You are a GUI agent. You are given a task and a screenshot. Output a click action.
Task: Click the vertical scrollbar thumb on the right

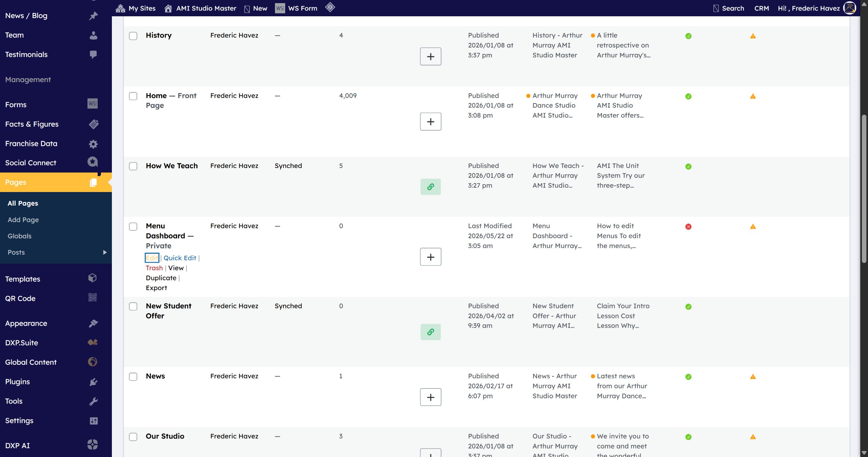pyautogui.click(x=864, y=188)
